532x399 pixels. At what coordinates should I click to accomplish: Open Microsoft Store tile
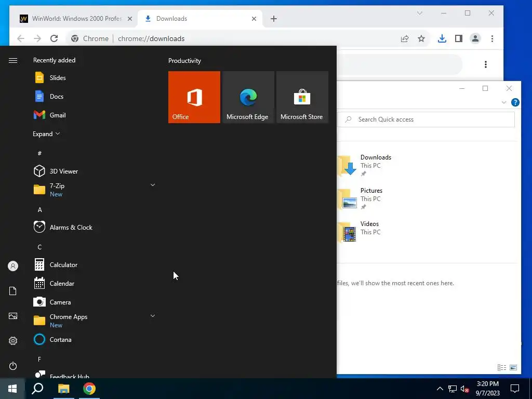pos(302,97)
